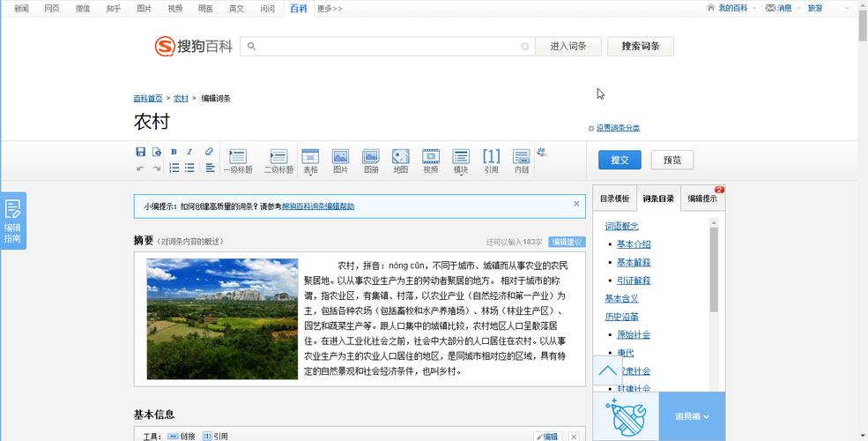Image resolution: width=868 pixels, height=441 pixels.
Task: Open the 编辑指南 side panel
Action: point(12,220)
